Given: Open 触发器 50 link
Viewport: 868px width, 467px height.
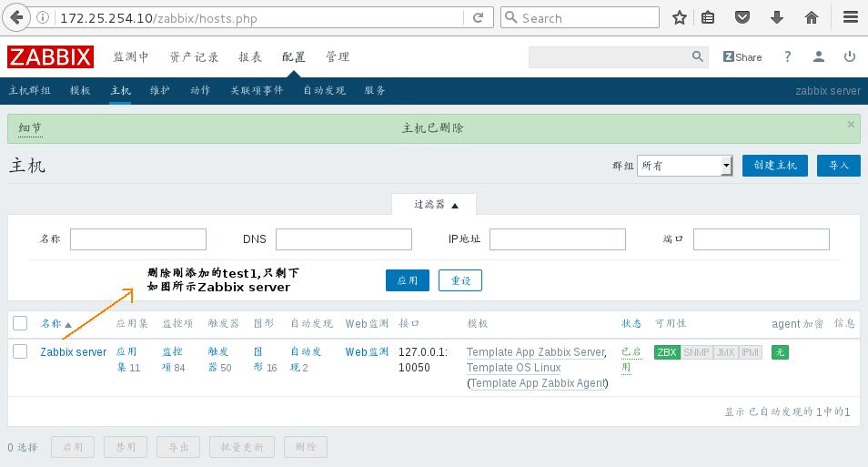Looking at the screenshot, I should [x=220, y=360].
